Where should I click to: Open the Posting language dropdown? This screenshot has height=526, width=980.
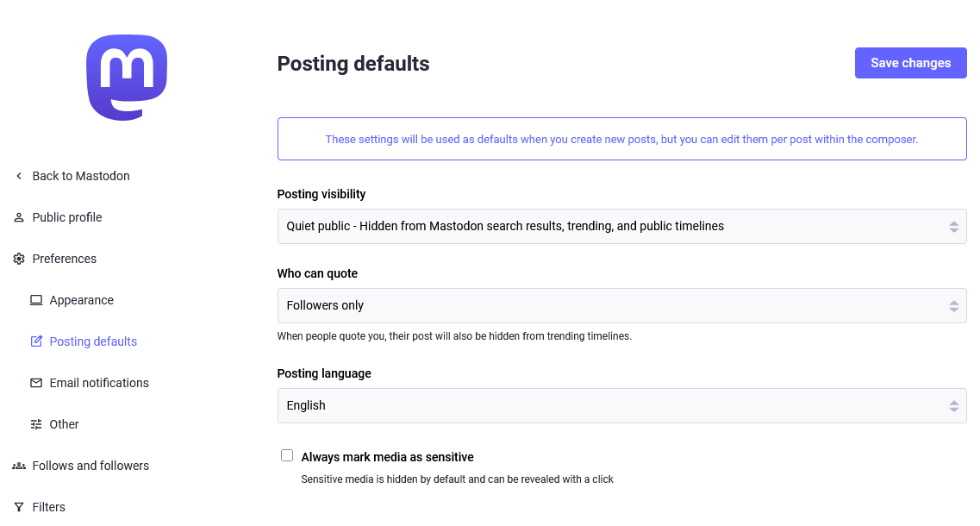(621, 405)
